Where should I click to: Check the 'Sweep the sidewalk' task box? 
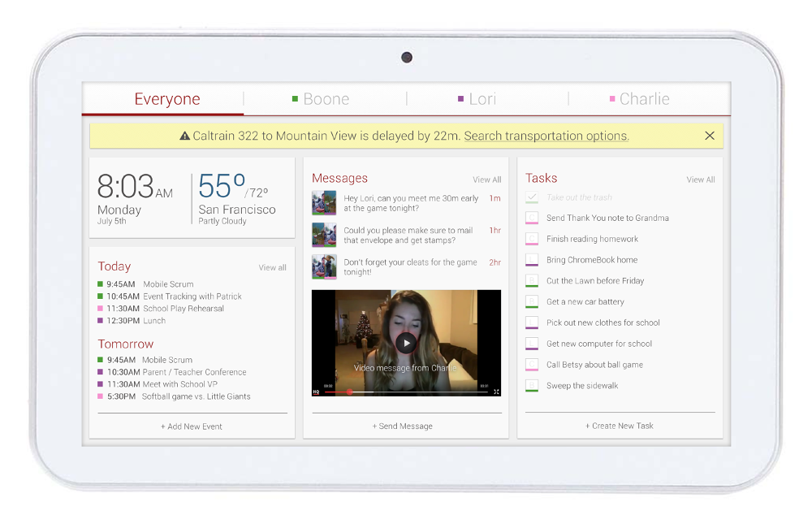coord(532,386)
